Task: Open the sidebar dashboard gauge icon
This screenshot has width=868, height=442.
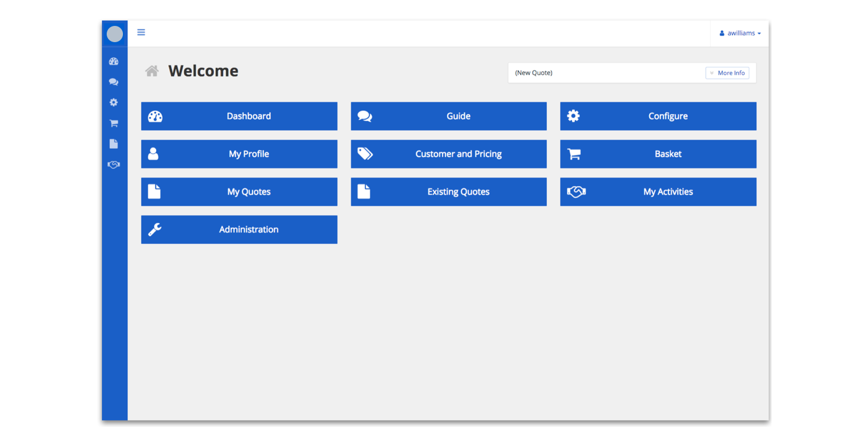Action: (114, 61)
